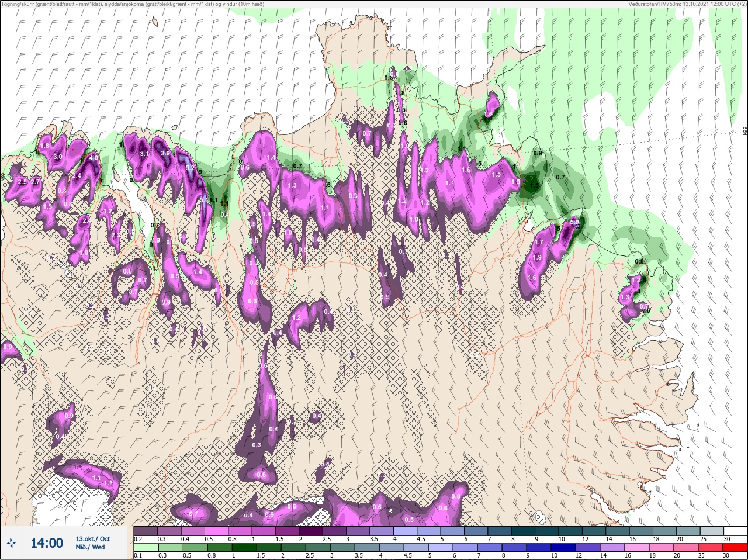748x560 pixels.
Task: Click the 3.9 precipitation value on the map
Action: (165, 153)
